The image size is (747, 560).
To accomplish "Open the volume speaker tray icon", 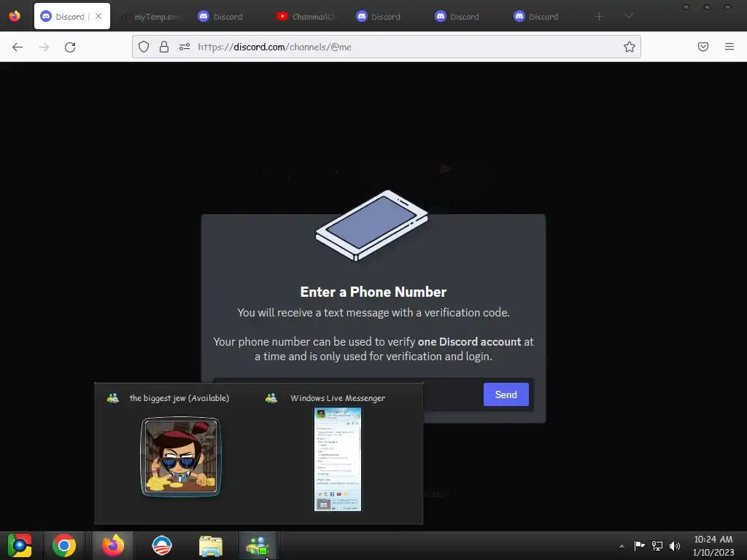I will pyautogui.click(x=675, y=545).
